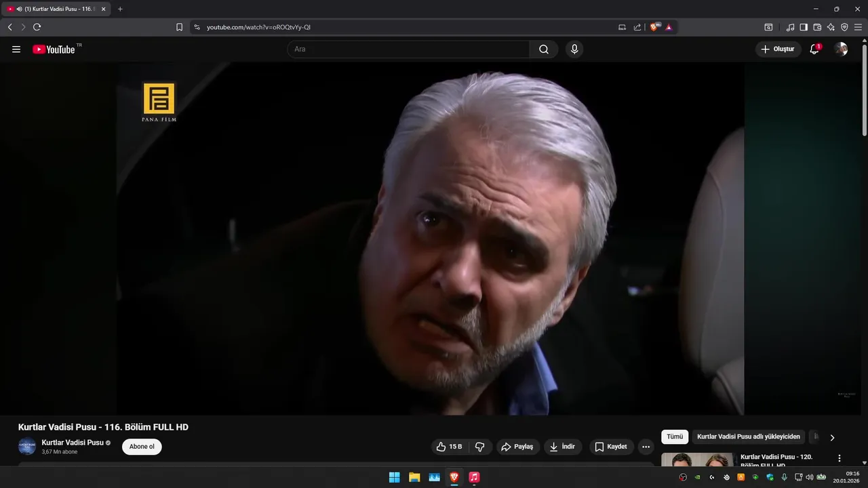Viewport: 868px width, 488px height.
Task: Open Brave VPN shield icon
Action: (x=844, y=27)
